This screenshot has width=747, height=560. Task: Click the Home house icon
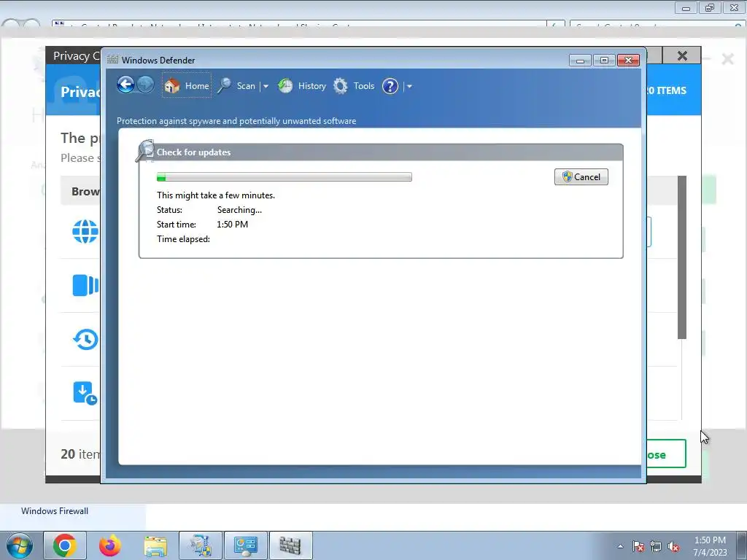tap(172, 86)
